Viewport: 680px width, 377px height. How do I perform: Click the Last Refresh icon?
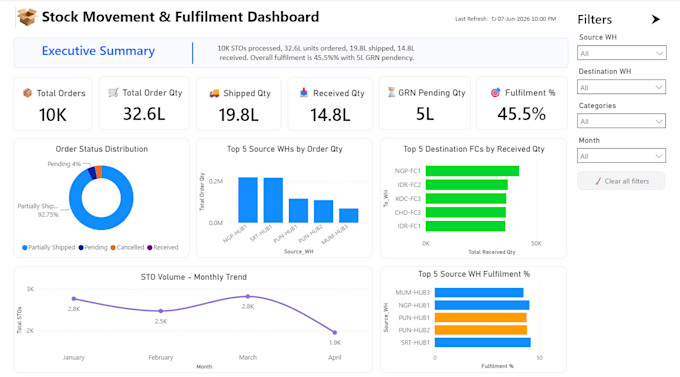[x=494, y=19]
